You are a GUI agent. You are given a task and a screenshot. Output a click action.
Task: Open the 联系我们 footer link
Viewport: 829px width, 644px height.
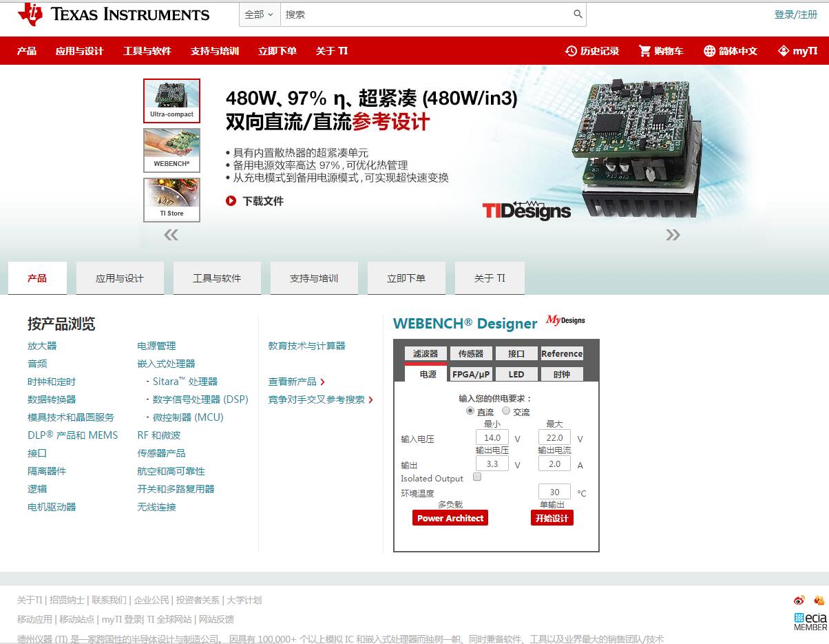click(109, 601)
